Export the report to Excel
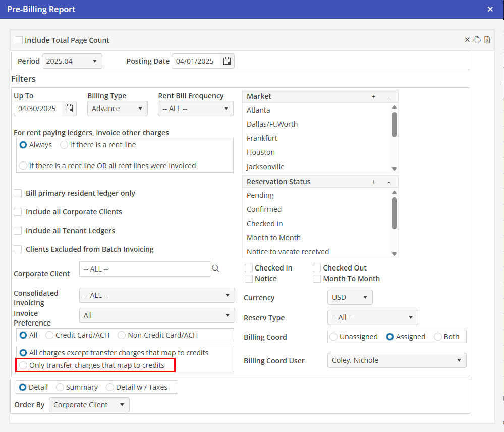The width and height of the screenshot is (504, 432). 487,40
